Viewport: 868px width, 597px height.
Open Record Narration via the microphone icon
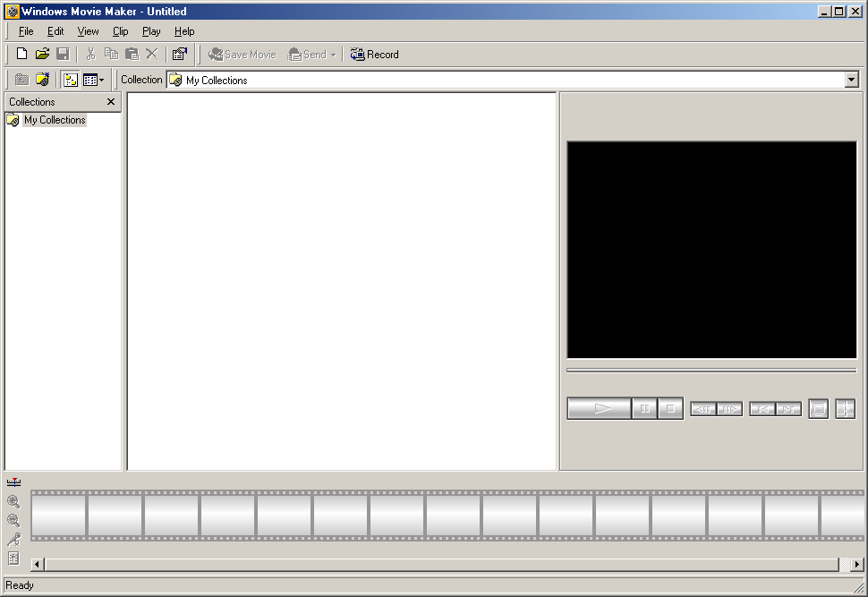[13, 540]
